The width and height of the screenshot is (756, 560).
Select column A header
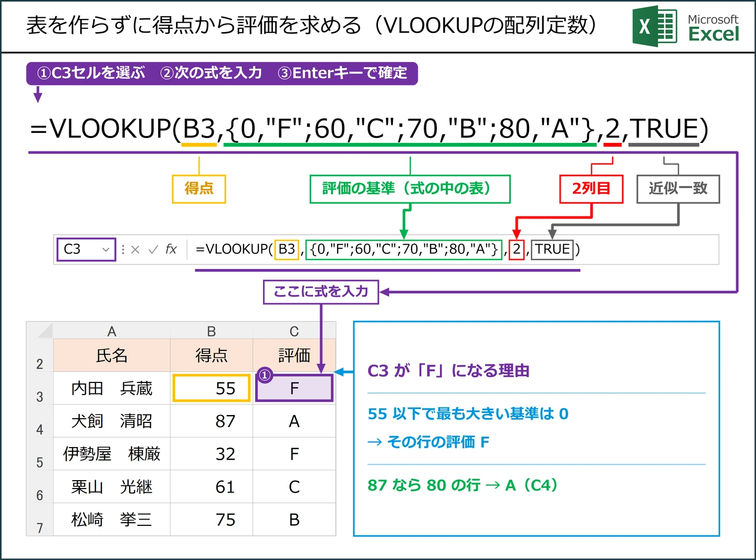[x=112, y=331]
